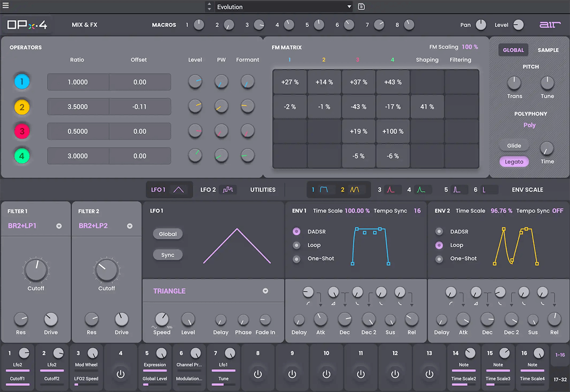Screen dimensions: 570x392
Task: Activate modulation slot 13 power icon
Action: (x=429, y=374)
